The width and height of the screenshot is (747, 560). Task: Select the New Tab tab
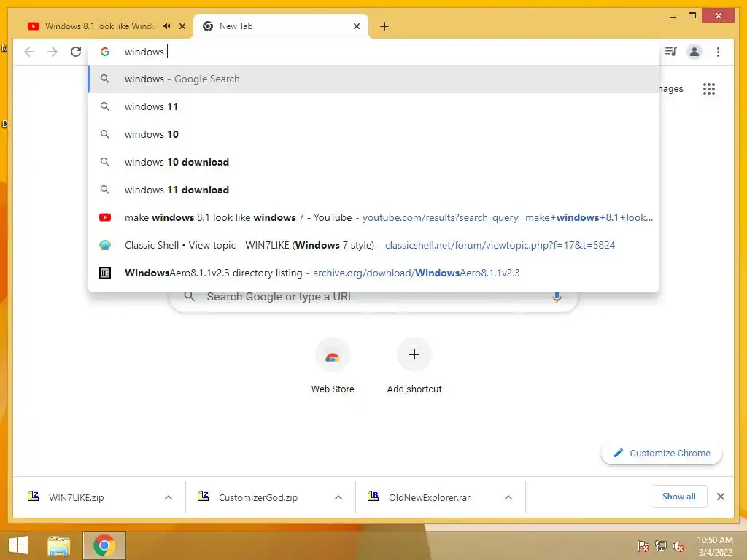click(x=281, y=26)
